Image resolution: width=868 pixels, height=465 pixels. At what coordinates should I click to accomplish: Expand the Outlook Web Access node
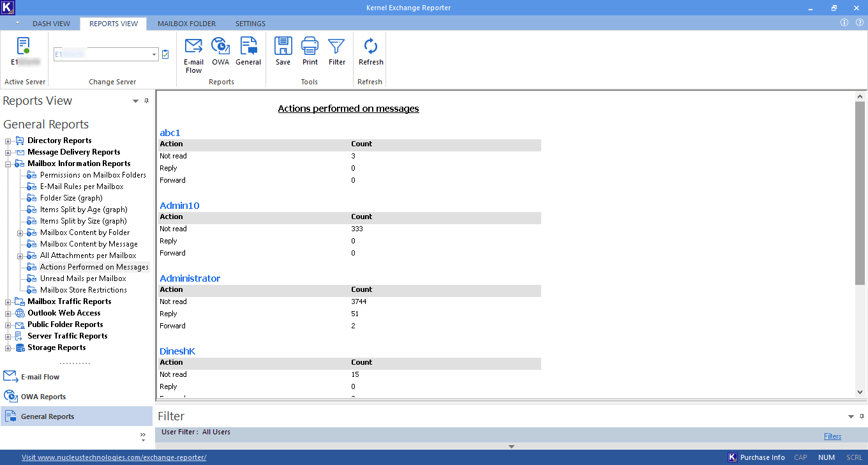(8, 313)
